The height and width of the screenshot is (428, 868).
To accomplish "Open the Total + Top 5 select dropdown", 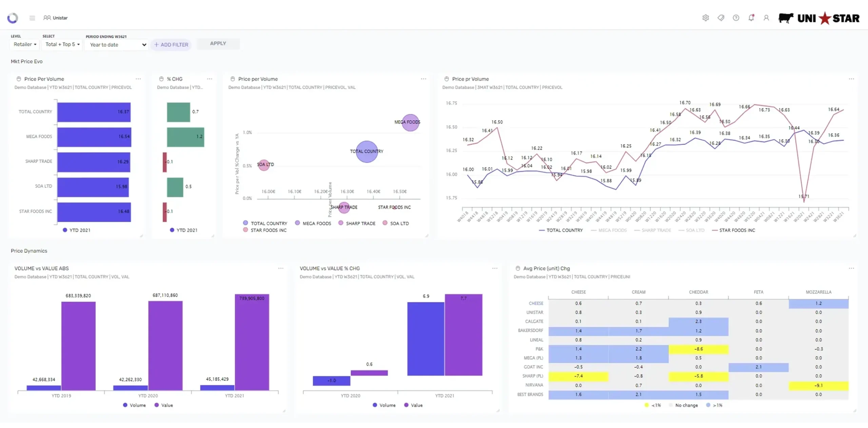I will coord(62,44).
